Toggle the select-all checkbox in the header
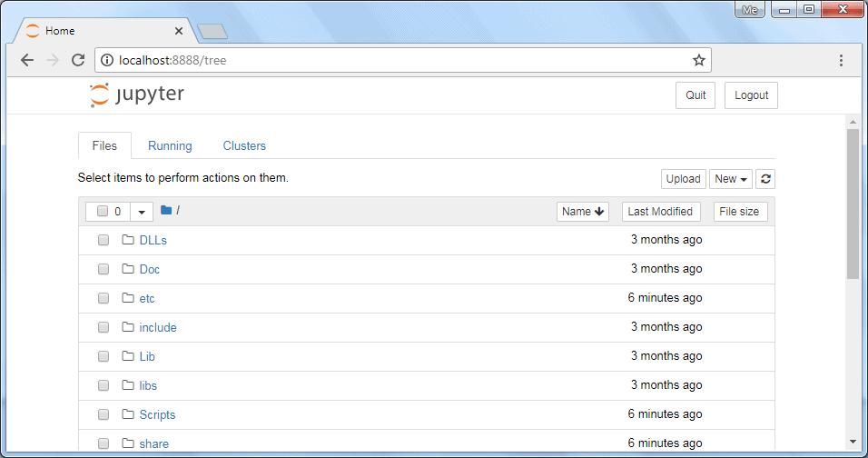The height and width of the screenshot is (458, 868). coord(103,212)
